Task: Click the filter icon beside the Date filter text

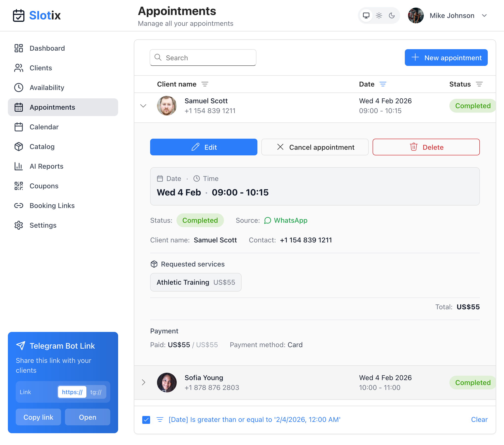Action: click(160, 419)
